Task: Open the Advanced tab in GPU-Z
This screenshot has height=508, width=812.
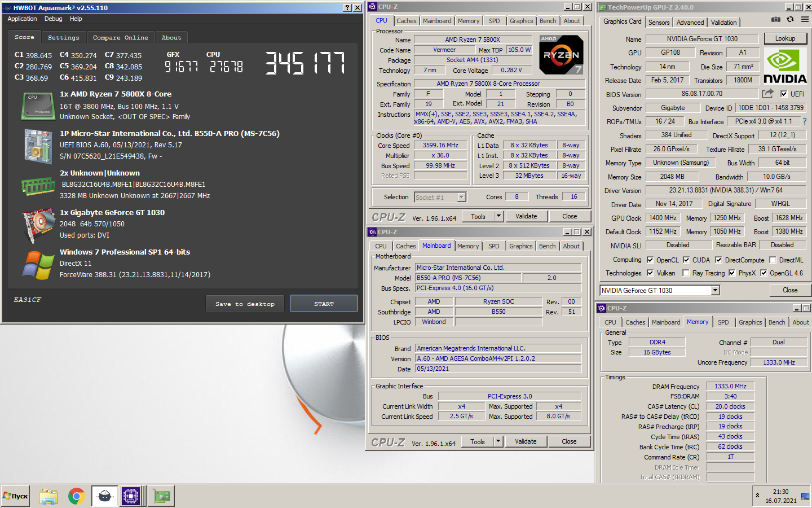Action: click(x=690, y=22)
